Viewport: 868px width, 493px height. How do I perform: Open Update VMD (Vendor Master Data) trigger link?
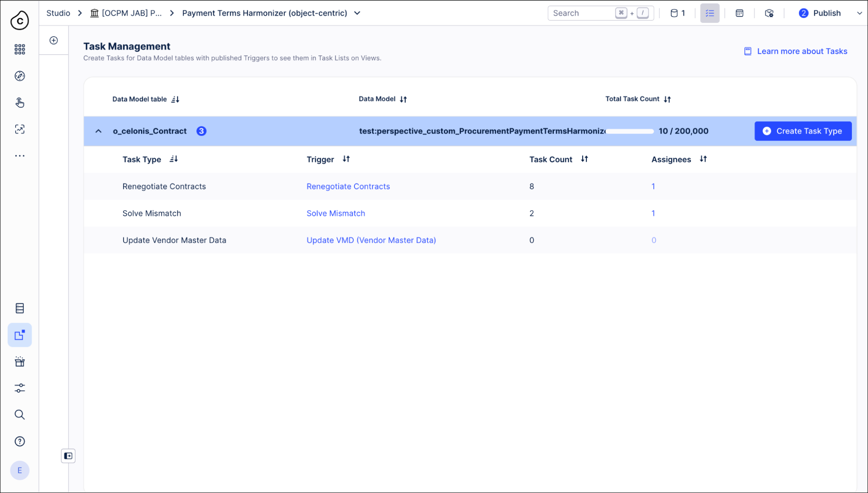(371, 240)
